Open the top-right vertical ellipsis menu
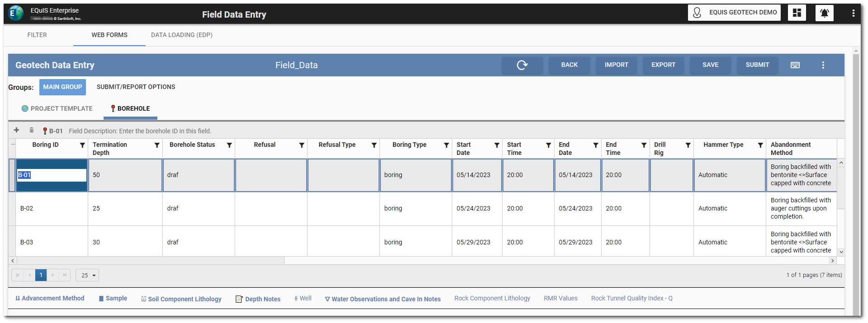 pos(853,13)
